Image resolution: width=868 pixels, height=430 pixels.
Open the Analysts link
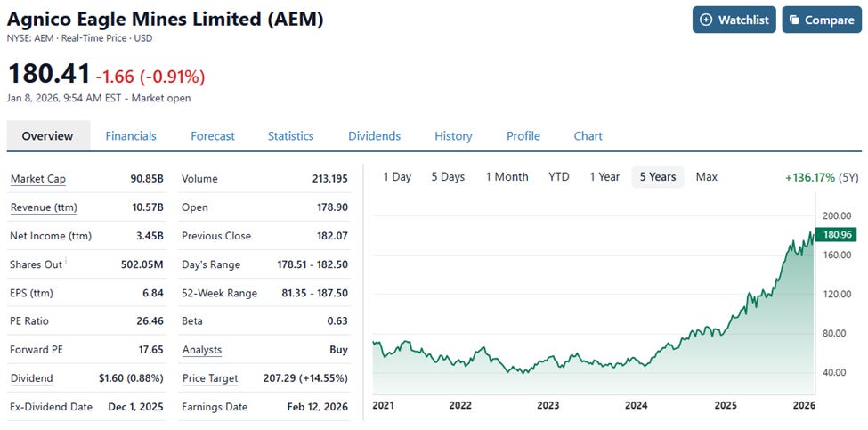point(201,350)
